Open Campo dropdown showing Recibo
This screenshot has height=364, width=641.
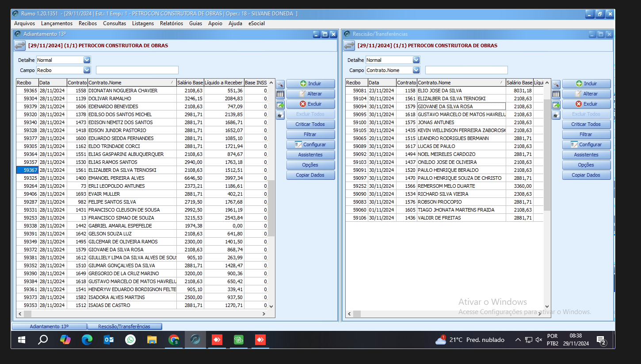pyautogui.click(x=87, y=70)
